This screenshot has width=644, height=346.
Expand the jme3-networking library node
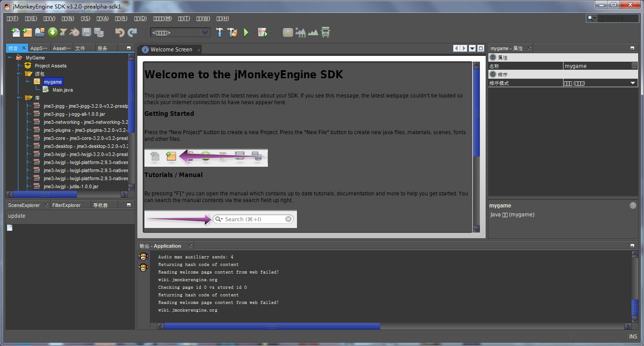(x=28, y=122)
